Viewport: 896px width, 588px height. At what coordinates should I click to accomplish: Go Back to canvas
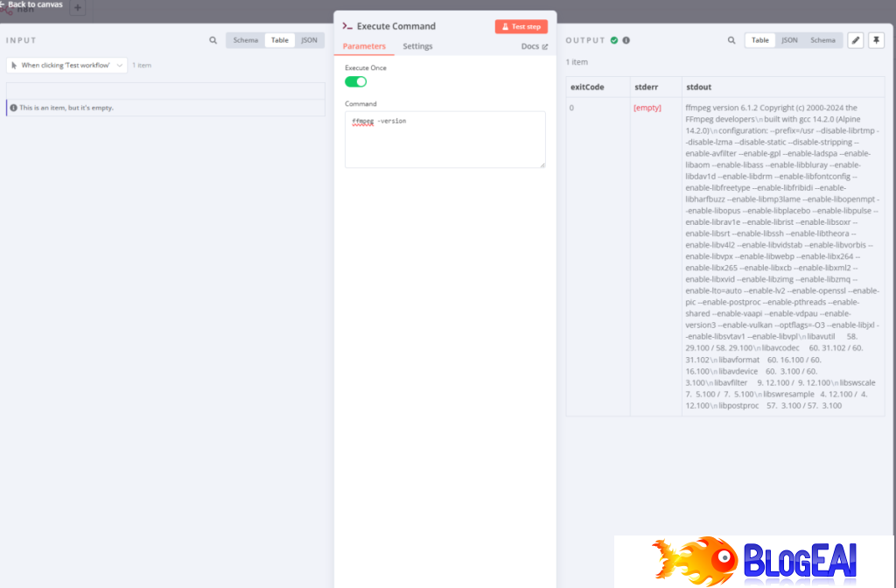(33, 5)
